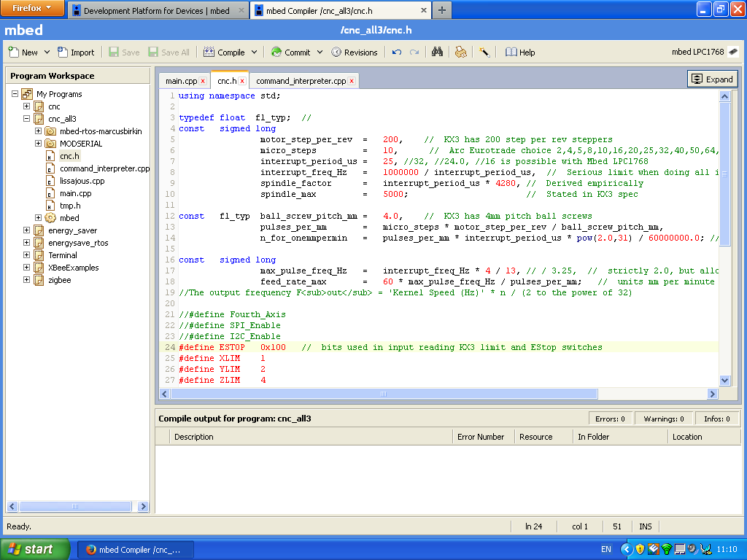
Task: Click workspace panel scroll right arrow
Action: pos(142,506)
